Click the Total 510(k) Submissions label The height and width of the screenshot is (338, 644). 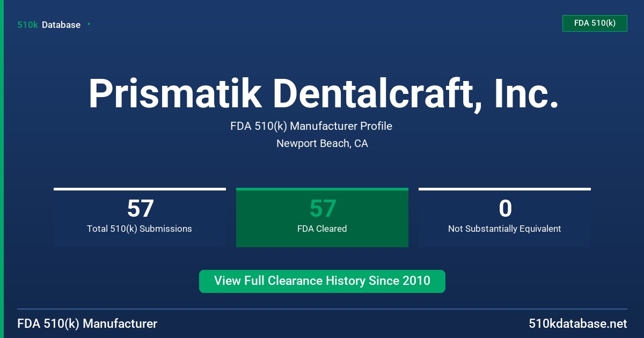click(x=140, y=229)
